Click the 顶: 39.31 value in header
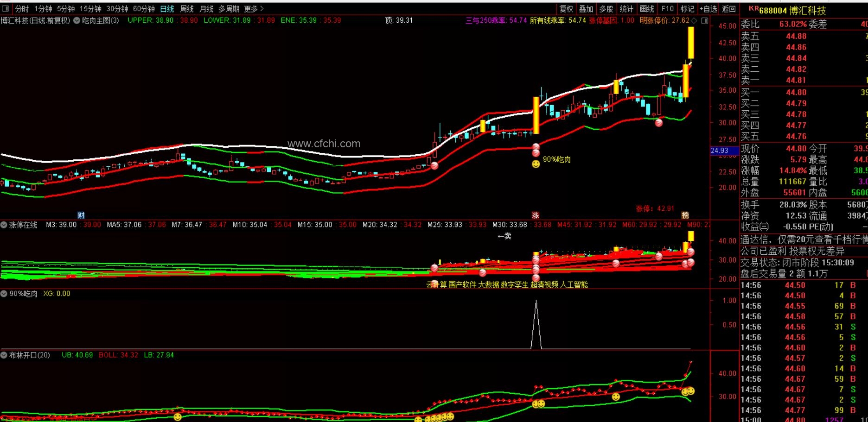 pos(399,20)
